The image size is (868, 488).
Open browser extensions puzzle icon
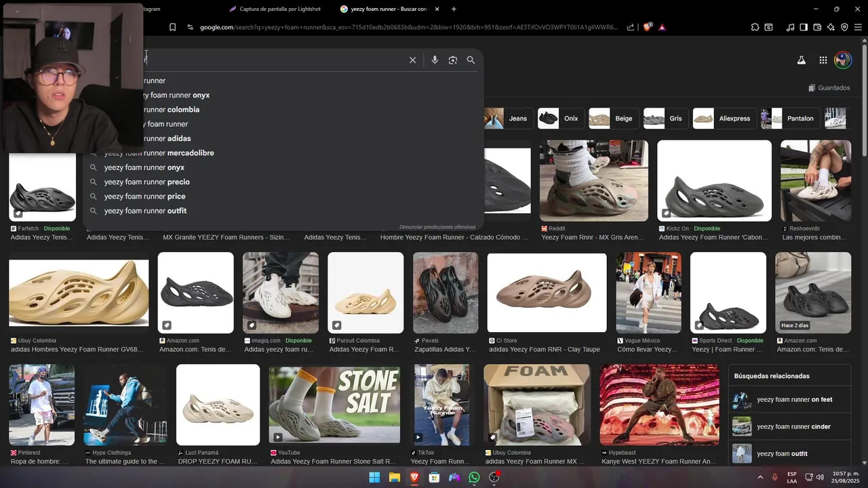click(x=755, y=27)
